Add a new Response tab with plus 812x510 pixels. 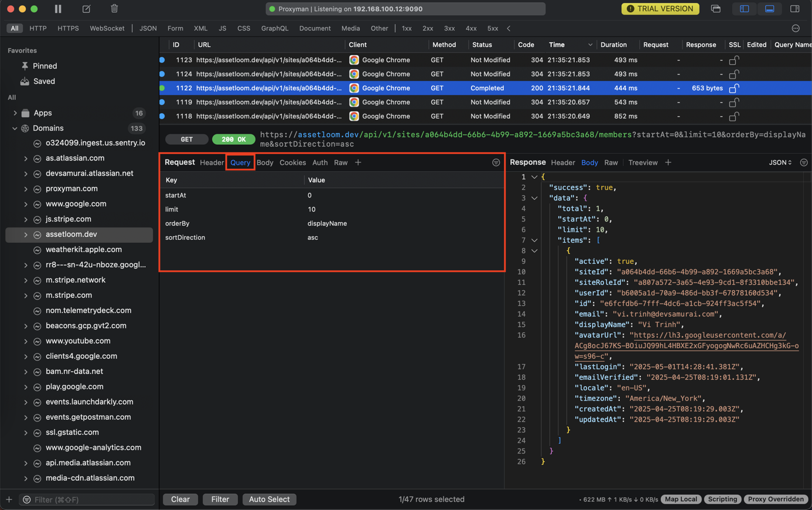[668, 162]
